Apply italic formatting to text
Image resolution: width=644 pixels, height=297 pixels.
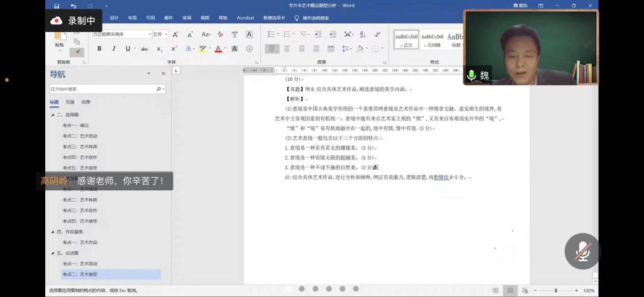point(114,49)
